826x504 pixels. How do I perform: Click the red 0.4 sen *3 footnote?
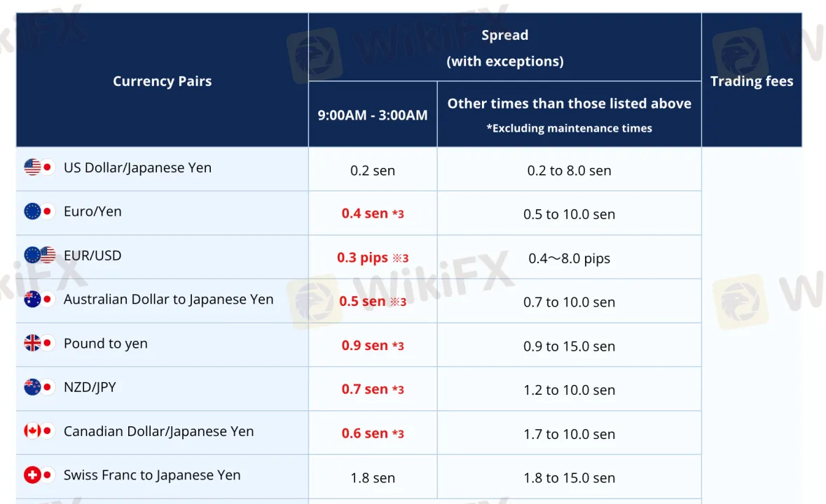pos(373,213)
